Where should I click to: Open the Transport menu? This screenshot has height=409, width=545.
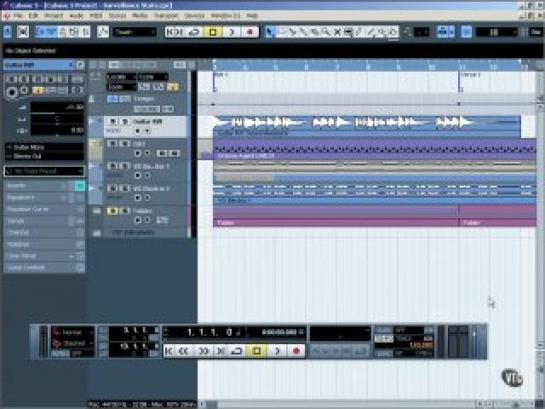click(x=166, y=16)
